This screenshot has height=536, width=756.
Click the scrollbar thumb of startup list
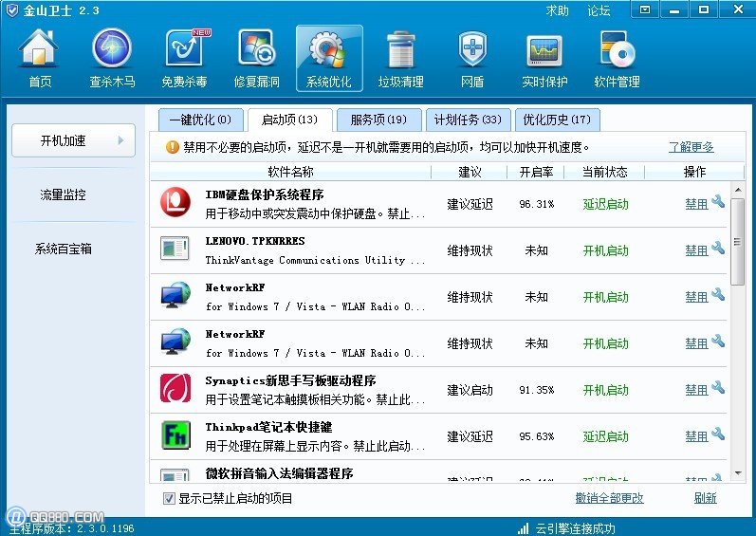point(738,242)
